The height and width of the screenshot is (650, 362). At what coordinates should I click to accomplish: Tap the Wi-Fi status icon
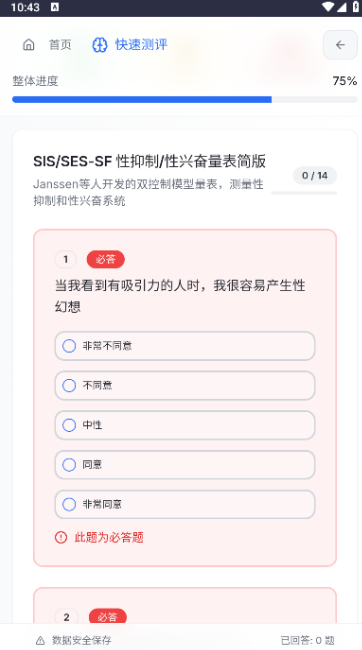[x=328, y=7]
